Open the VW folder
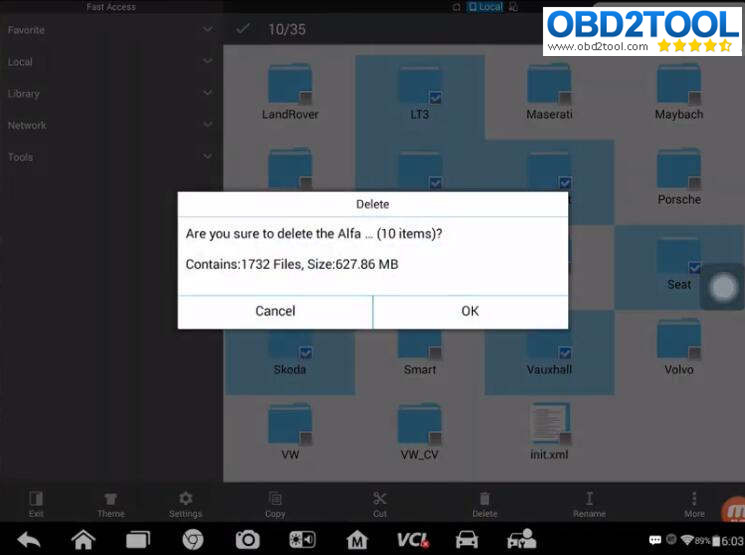Screen dimensions: 745x555 290,432
